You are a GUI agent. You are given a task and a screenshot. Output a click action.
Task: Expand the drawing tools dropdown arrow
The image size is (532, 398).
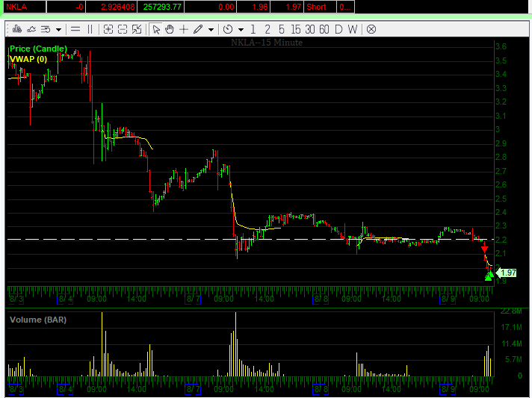[211, 30]
